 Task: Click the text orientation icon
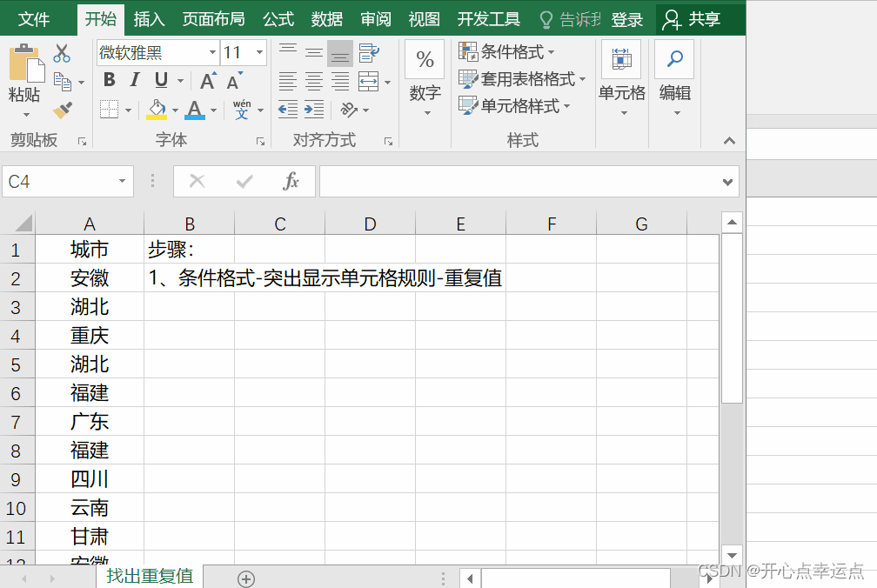(x=349, y=110)
